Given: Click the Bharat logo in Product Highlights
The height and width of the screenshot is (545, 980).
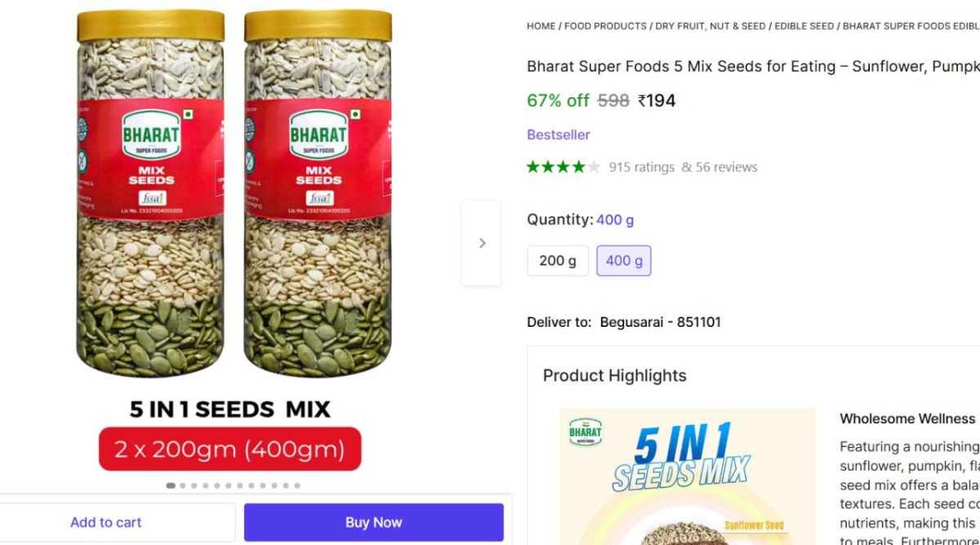Looking at the screenshot, I should coord(586,432).
